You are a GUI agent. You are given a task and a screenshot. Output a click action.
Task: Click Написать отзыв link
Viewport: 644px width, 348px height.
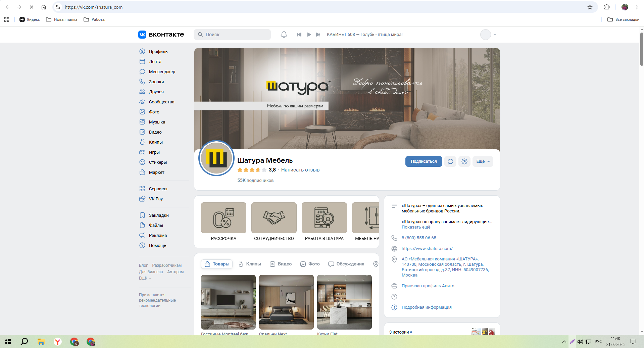(x=300, y=170)
